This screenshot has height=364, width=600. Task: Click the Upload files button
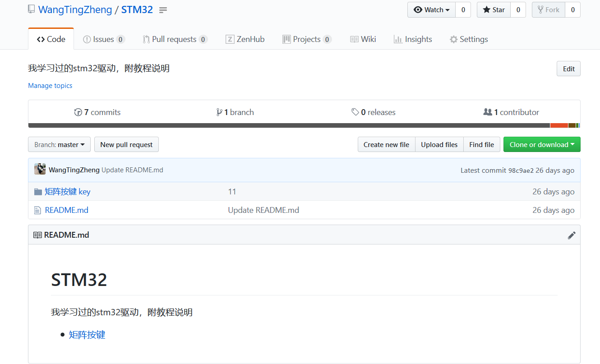pyautogui.click(x=439, y=144)
